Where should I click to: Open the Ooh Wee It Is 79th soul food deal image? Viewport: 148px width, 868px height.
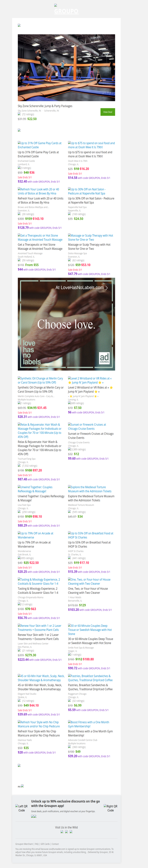(91, 145)
